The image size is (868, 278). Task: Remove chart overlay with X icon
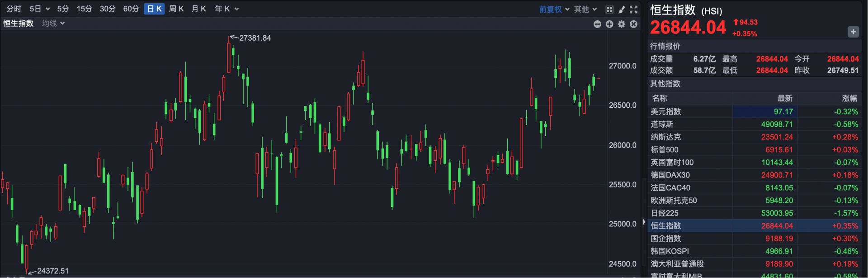pos(634,24)
